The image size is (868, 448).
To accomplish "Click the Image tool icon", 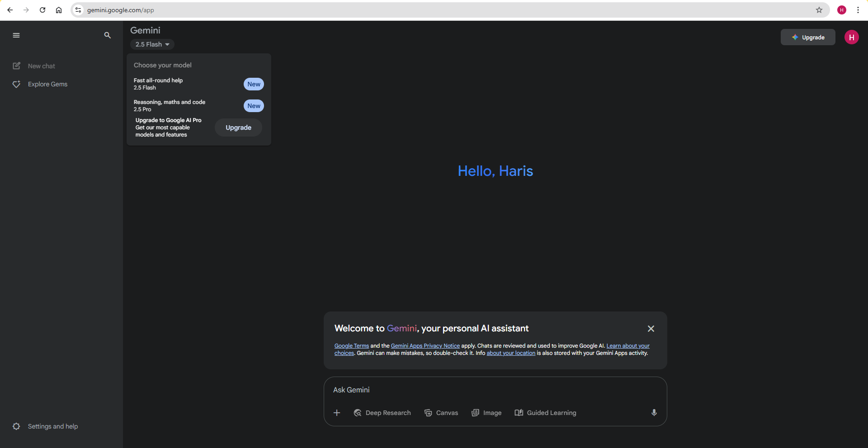I will [x=475, y=413].
